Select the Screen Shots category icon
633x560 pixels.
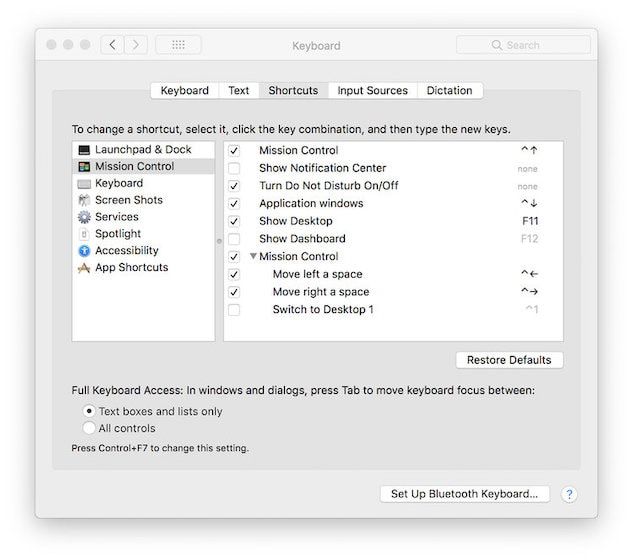coord(84,201)
